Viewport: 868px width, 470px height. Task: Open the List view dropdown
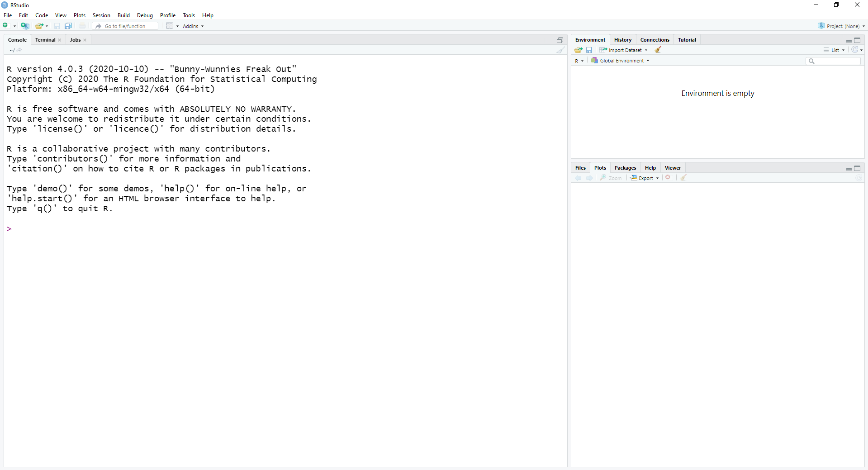click(x=835, y=50)
